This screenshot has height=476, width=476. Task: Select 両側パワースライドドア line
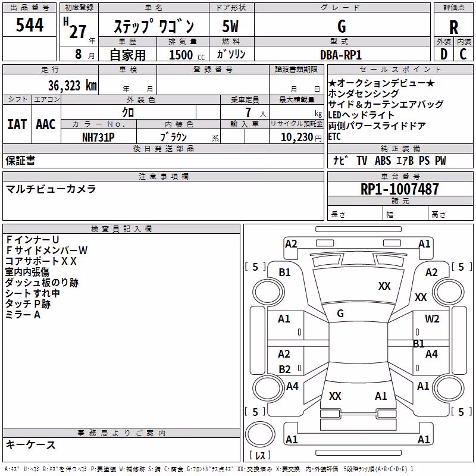point(377,126)
